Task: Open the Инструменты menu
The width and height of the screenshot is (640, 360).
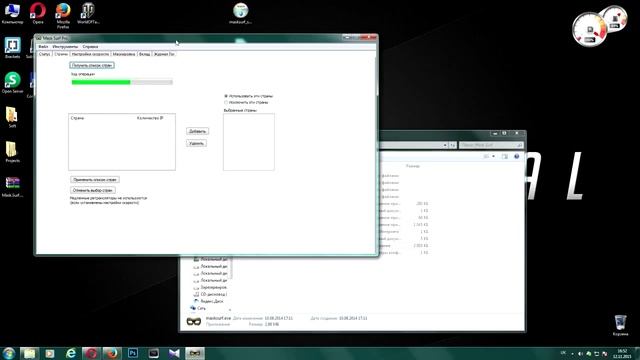Action: coord(65,47)
